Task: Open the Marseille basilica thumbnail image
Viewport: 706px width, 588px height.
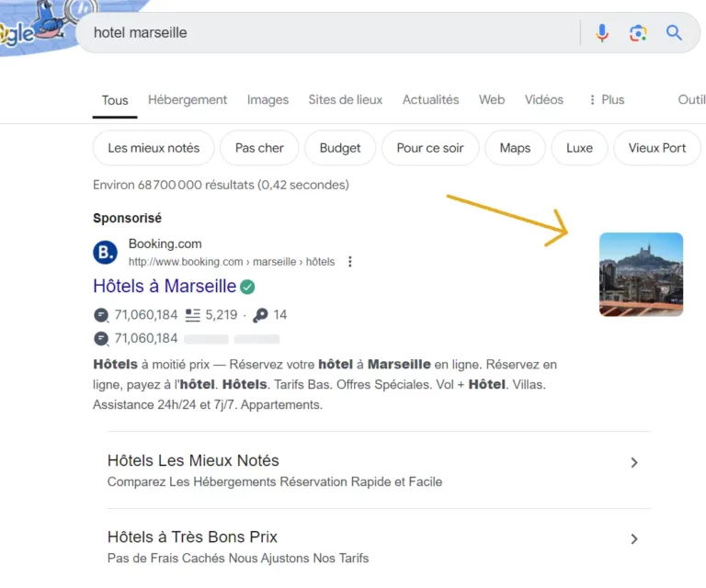Action: coord(641,275)
